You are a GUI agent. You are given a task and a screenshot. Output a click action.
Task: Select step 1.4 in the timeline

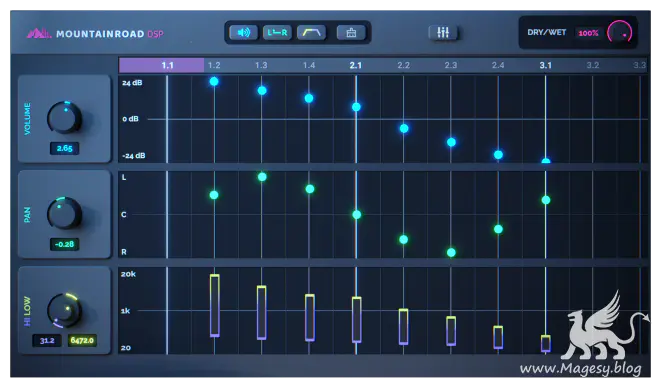(309, 65)
